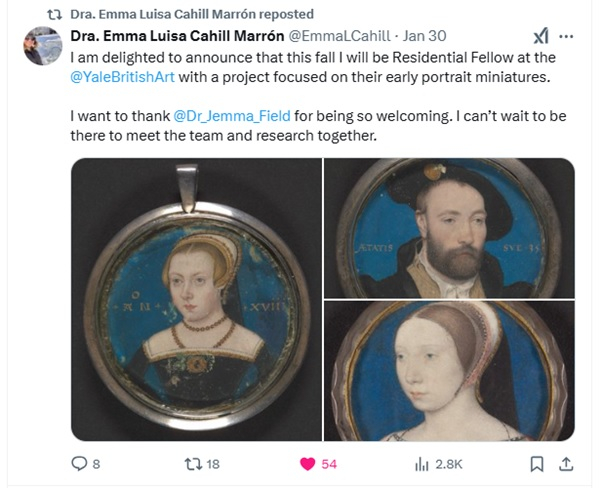Click the repost arrows icon below the images
The width and height of the screenshot is (602, 488).
pyautogui.click(x=193, y=464)
